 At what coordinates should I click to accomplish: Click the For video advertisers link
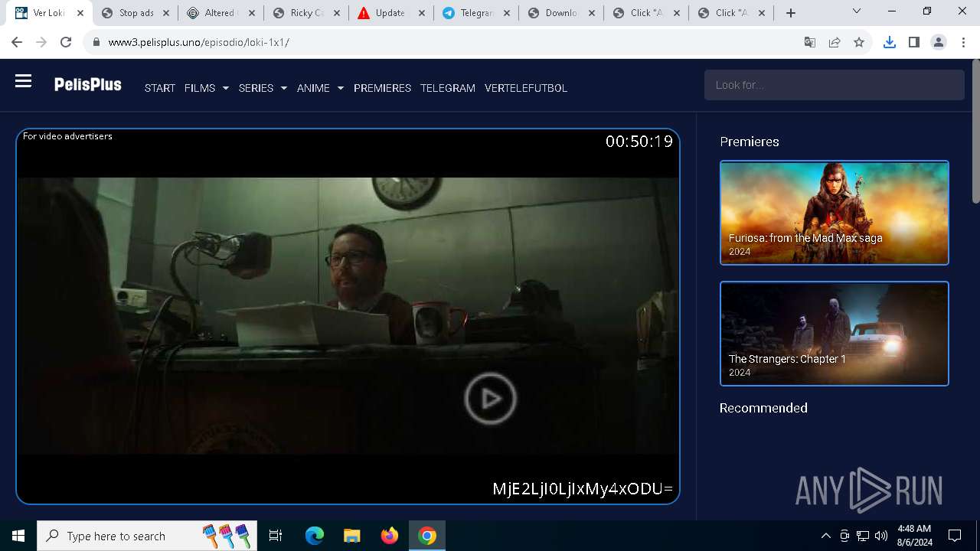[67, 136]
